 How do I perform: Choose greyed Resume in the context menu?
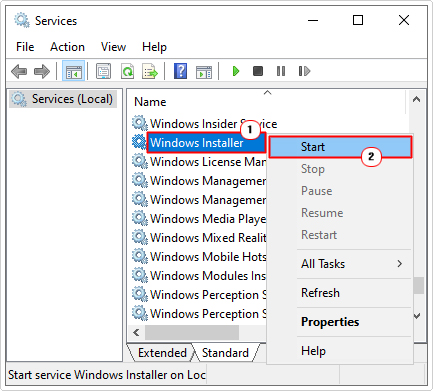[x=340, y=213]
